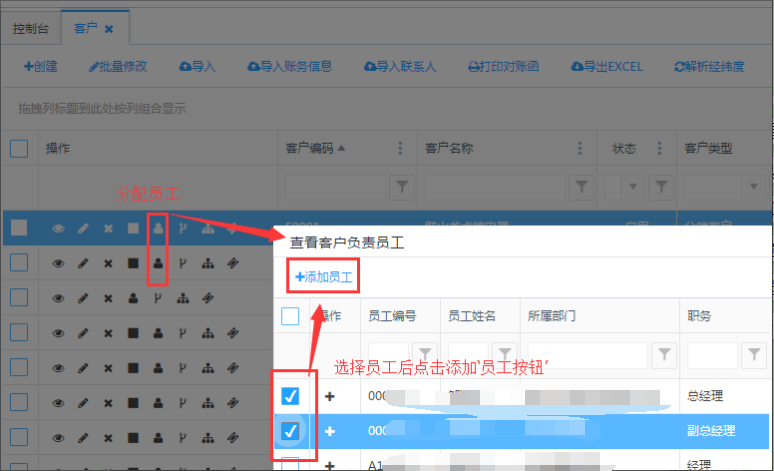774x471 pixels.
Task: Open the 状态 filter dropdown arrow
Action: pyautogui.click(x=634, y=186)
